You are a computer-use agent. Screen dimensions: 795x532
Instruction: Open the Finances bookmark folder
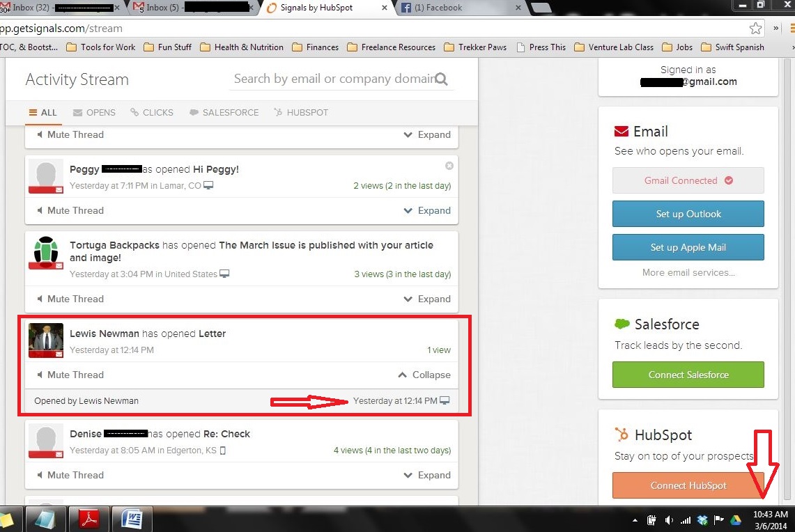(x=316, y=47)
